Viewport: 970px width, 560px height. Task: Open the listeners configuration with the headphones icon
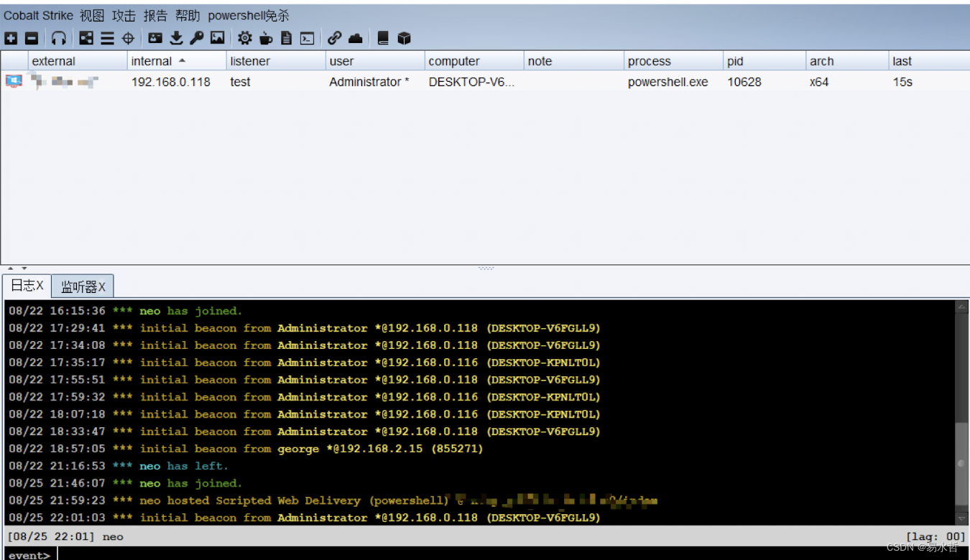tap(59, 38)
